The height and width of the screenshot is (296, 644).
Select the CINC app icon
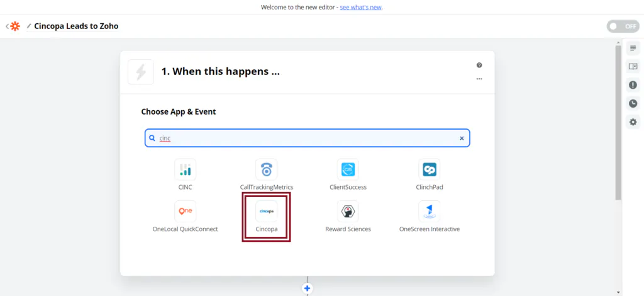click(x=186, y=169)
